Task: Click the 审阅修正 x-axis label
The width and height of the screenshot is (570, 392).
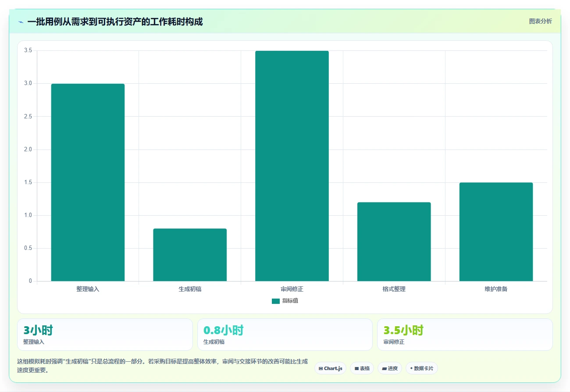Action: pyautogui.click(x=292, y=289)
